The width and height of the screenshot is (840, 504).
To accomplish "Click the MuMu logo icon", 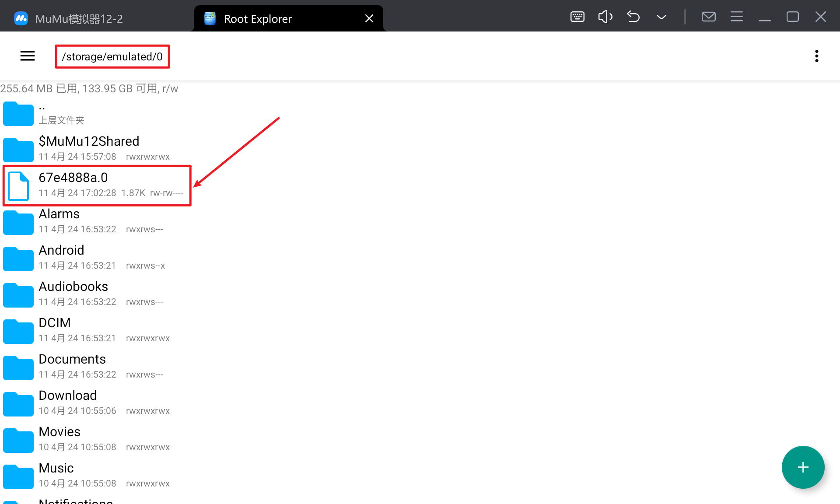I will 21,18.
